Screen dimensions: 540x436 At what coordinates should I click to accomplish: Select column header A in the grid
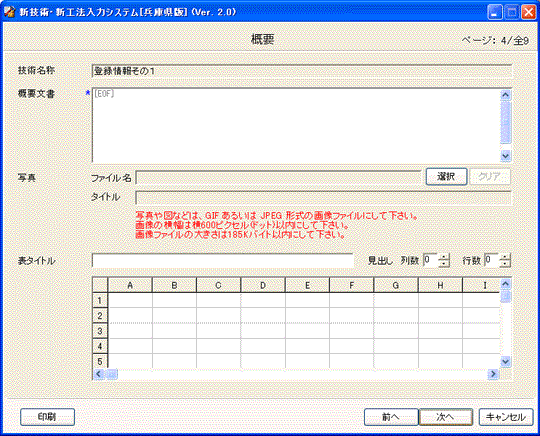130,285
